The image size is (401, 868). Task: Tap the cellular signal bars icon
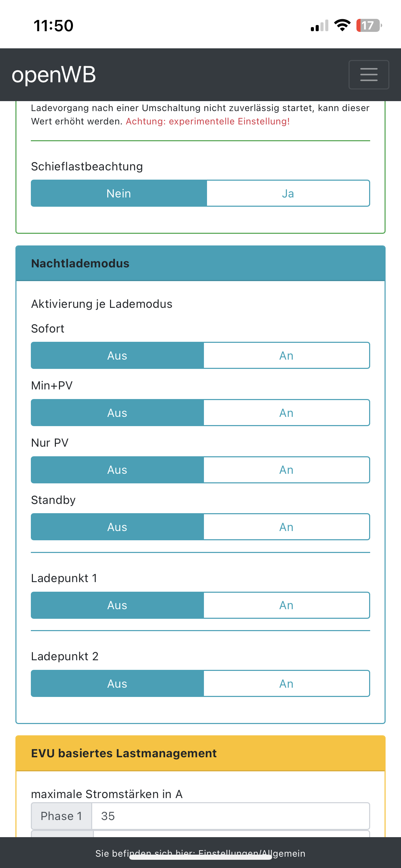click(x=319, y=26)
